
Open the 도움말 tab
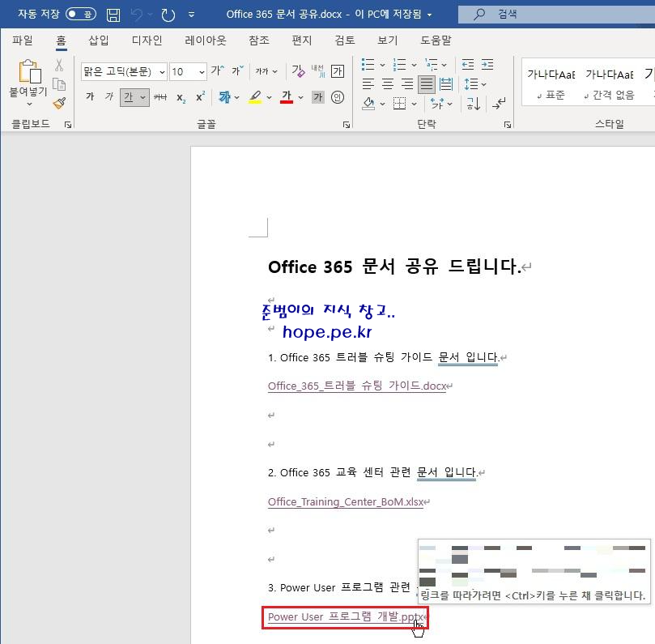point(436,41)
